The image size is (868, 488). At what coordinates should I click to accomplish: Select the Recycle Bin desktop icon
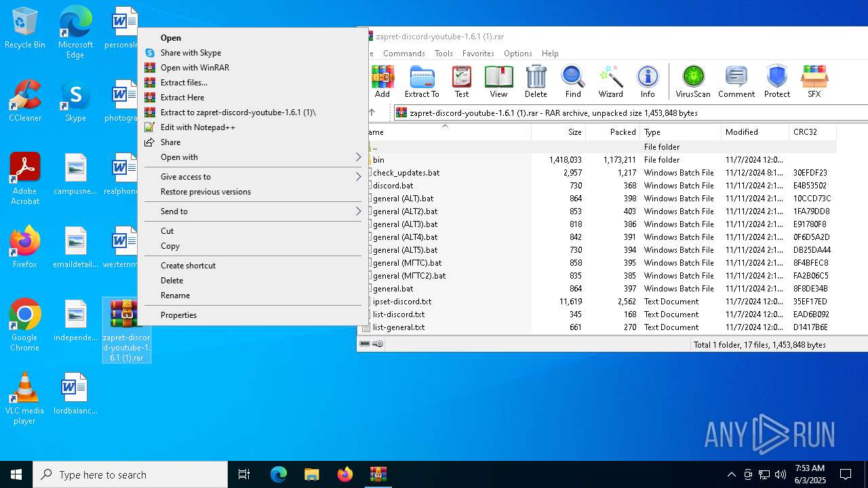point(25,28)
